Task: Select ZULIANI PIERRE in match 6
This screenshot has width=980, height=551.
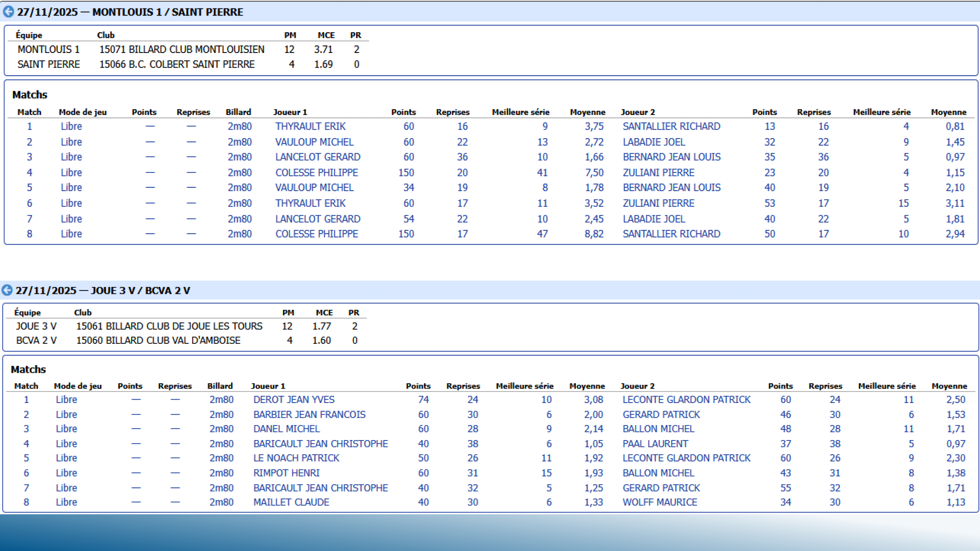Action: point(658,203)
